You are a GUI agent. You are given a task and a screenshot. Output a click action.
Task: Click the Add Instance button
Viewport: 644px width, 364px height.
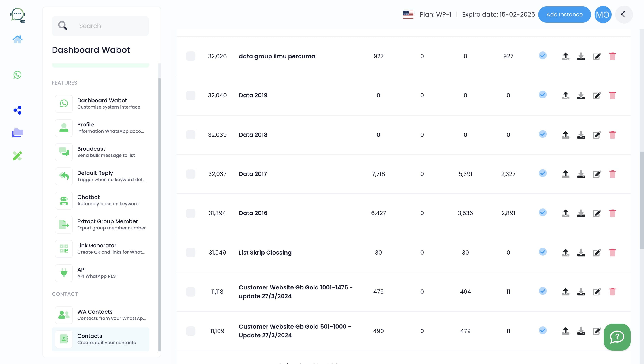(x=564, y=15)
